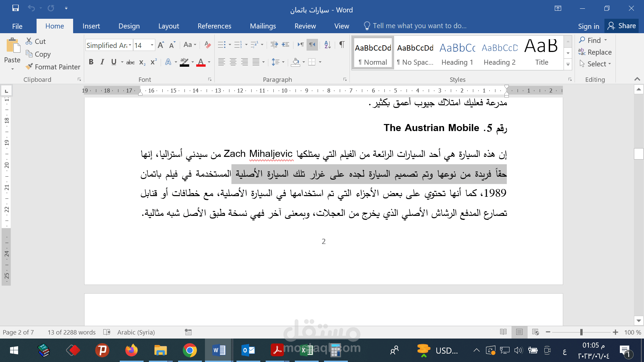Expand the Numbering dropdown arrow
This screenshot has height=362, width=644.
(x=246, y=45)
